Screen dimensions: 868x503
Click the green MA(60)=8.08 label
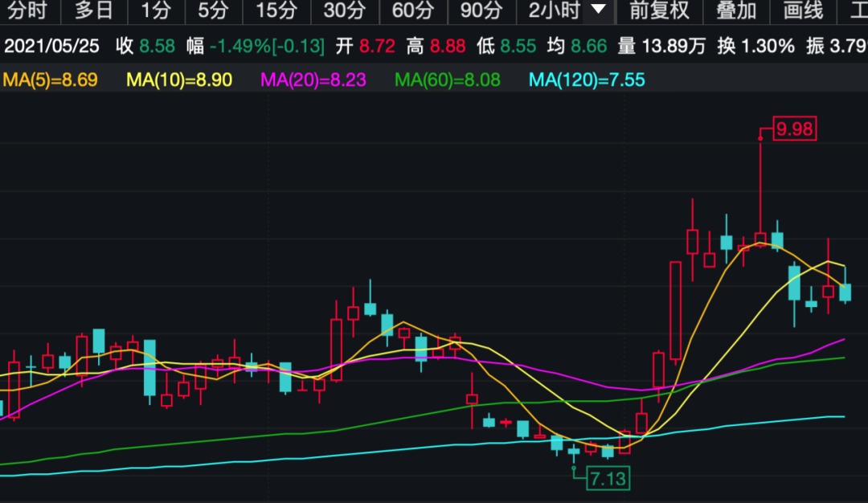click(448, 80)
